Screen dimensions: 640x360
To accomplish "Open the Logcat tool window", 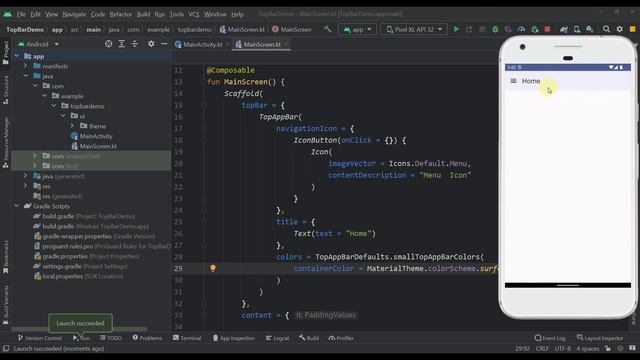I will click(x=277, y=338).
